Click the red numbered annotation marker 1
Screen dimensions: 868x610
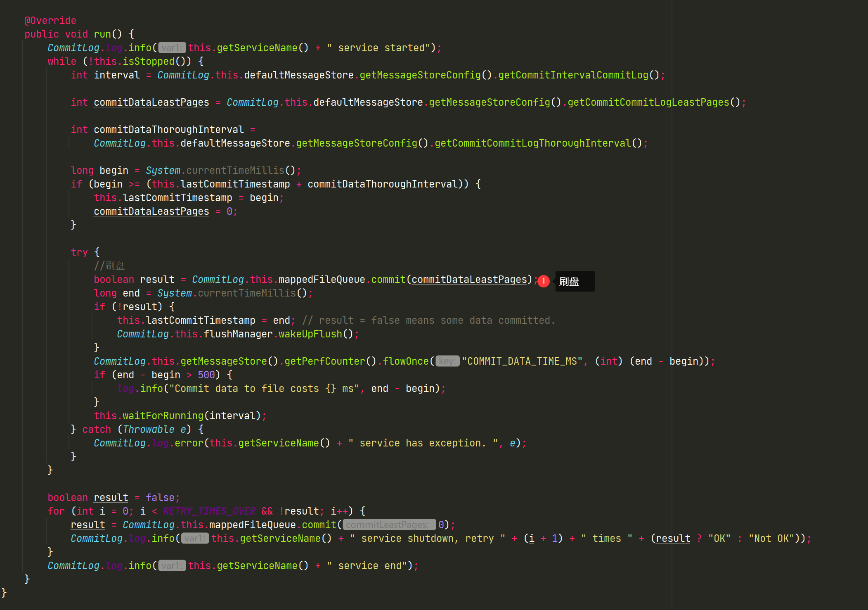coord(543,281)
